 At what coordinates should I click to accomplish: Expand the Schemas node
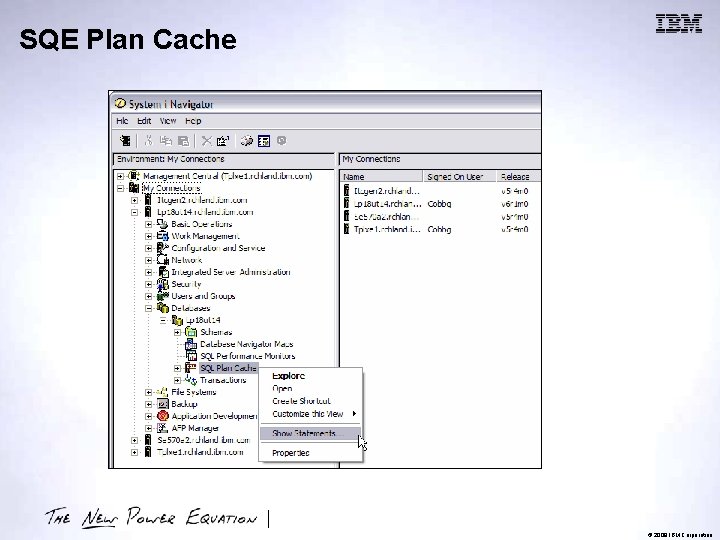(177, 332)
